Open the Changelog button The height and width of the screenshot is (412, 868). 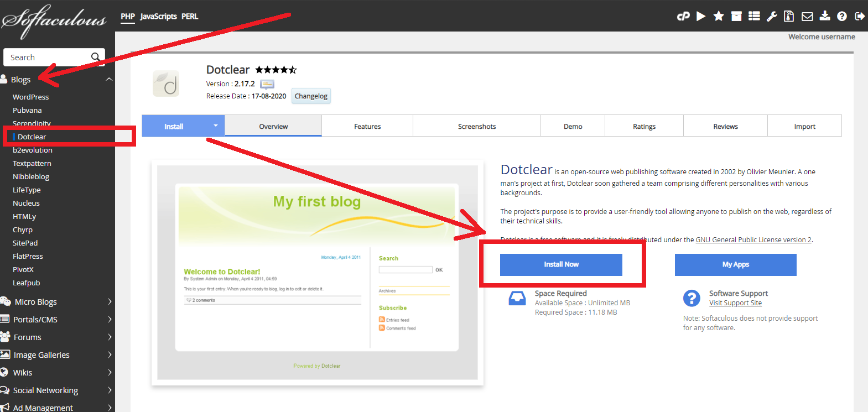click(311, 96)
